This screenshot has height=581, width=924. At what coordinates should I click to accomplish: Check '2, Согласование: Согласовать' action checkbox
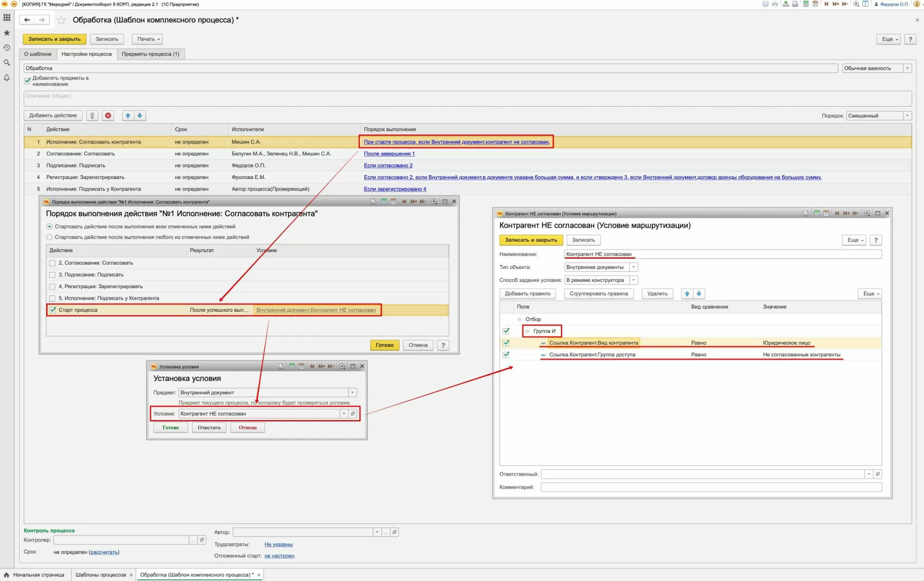click(52, 263)
